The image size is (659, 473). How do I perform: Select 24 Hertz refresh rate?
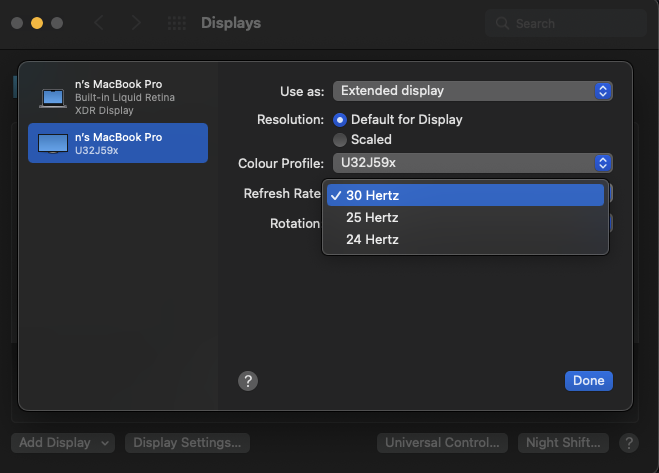pos(465,239)
